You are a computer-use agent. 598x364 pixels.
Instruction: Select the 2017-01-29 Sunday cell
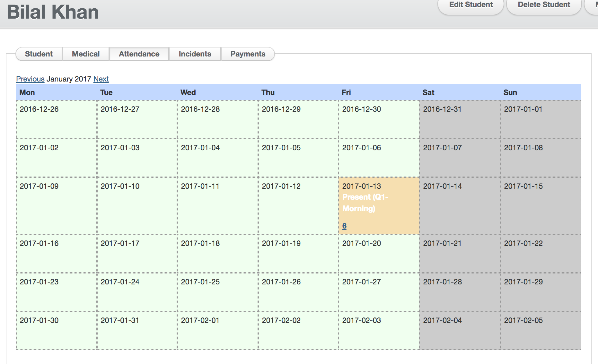click(541, 292)
